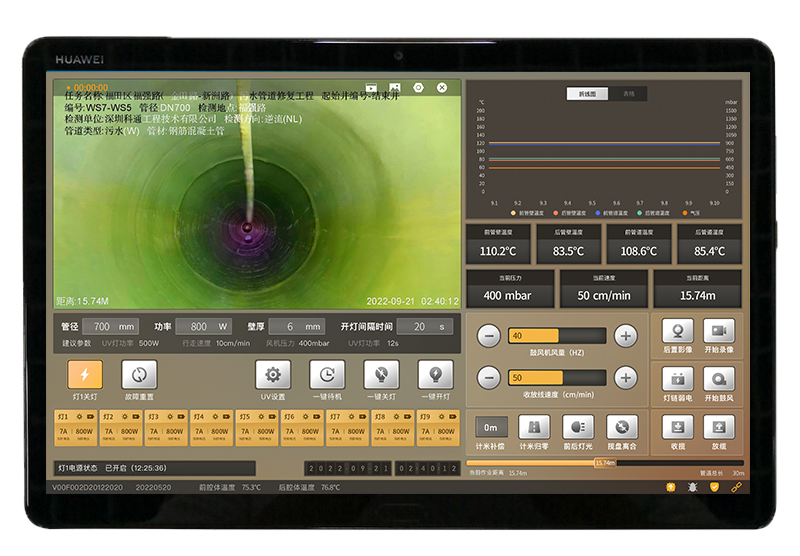Image resolution: width=800 pixels, height=556 pixels.
Task: Decrease 鼓风机风量 with minus button
Action: [489, 336]
